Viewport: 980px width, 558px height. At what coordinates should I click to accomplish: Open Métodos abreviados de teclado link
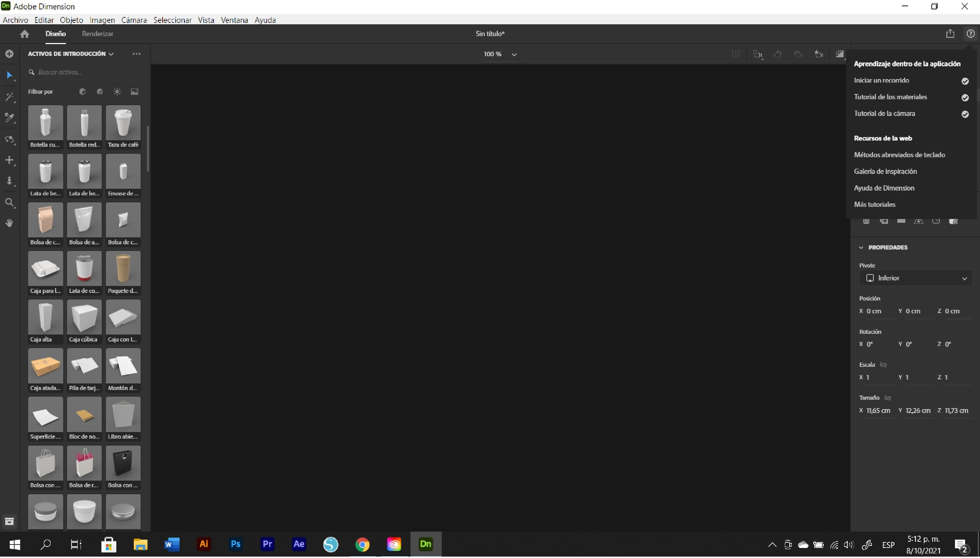click(x=899, y=155)
